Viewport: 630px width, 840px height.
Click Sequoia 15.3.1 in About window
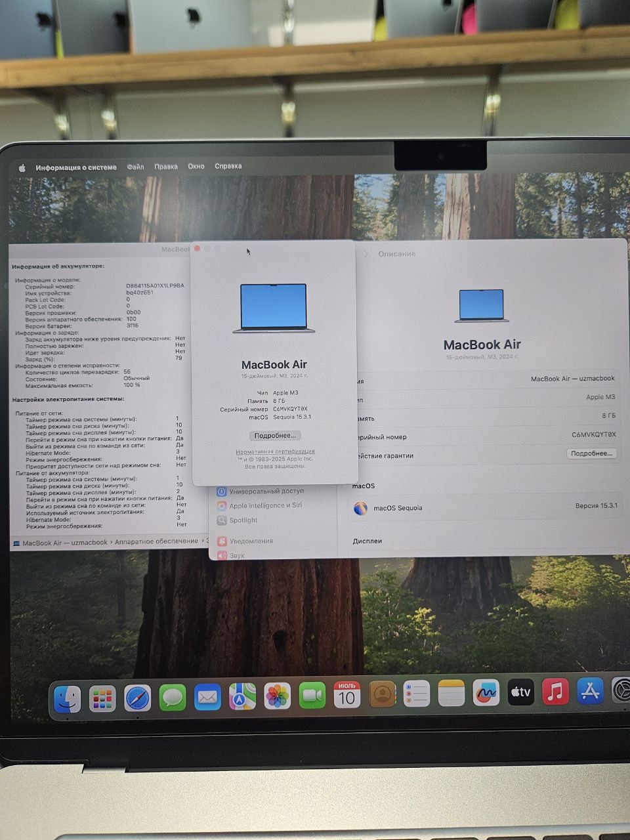292,417
